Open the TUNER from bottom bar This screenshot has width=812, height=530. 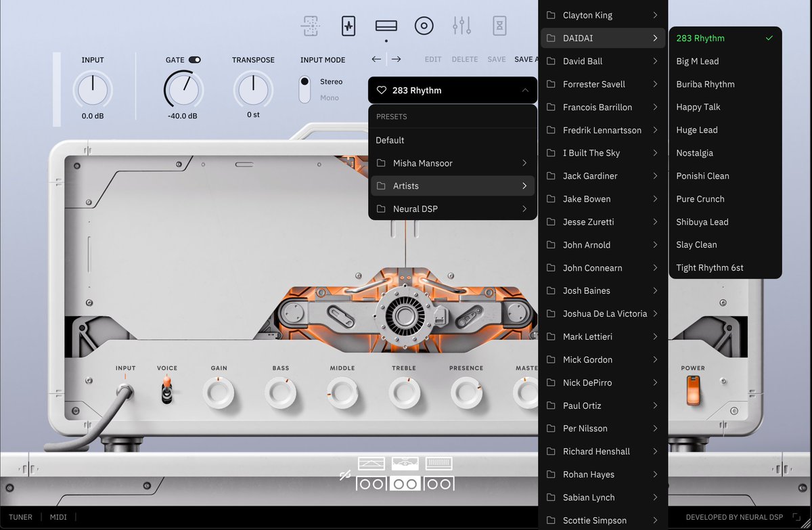pos(20,517)
